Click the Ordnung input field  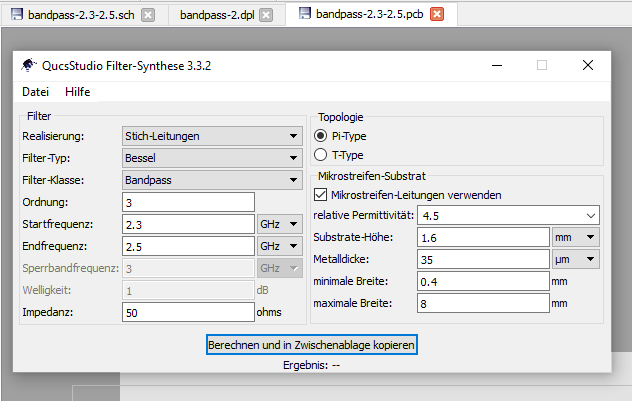point(188,202)
